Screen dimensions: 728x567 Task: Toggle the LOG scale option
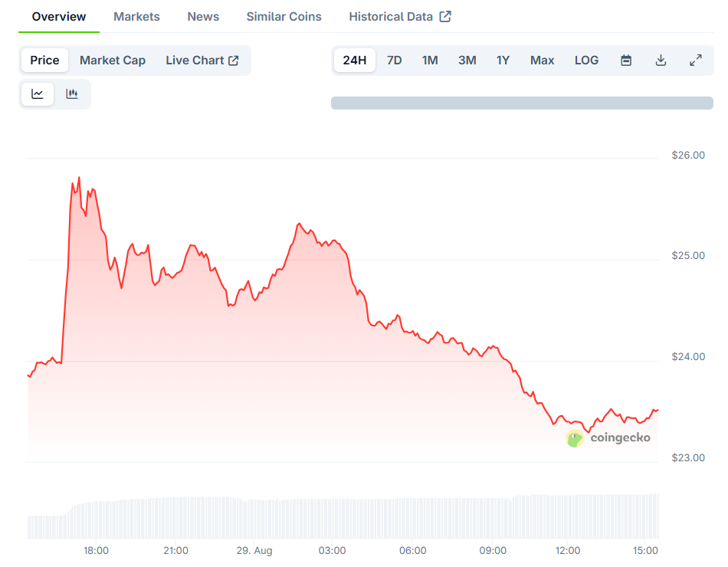(x=586, y=61)
